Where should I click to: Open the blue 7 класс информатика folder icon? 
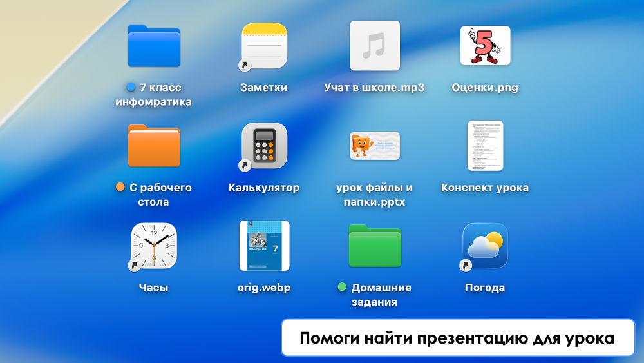(x=154, y=46)
